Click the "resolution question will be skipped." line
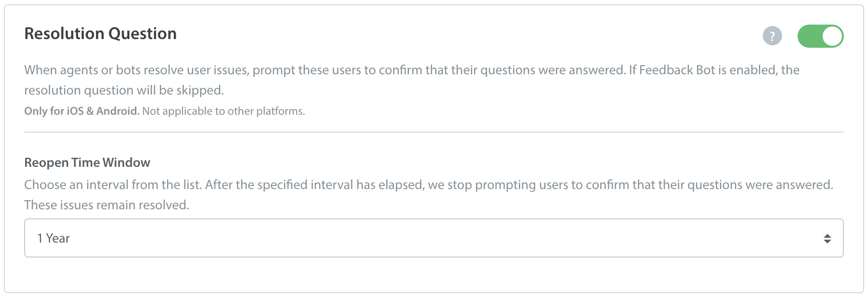 click(x=124, y=90)
